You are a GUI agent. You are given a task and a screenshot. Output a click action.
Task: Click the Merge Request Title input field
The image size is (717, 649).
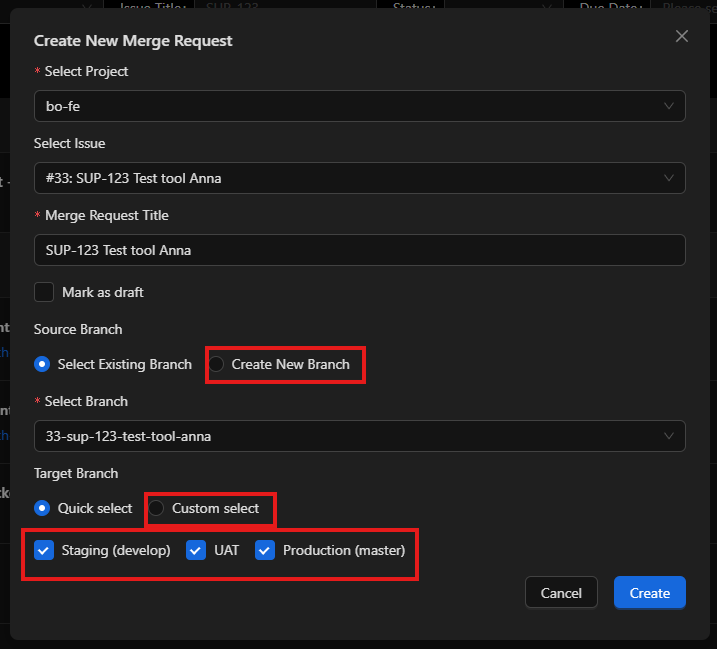(x=359, y=250)
